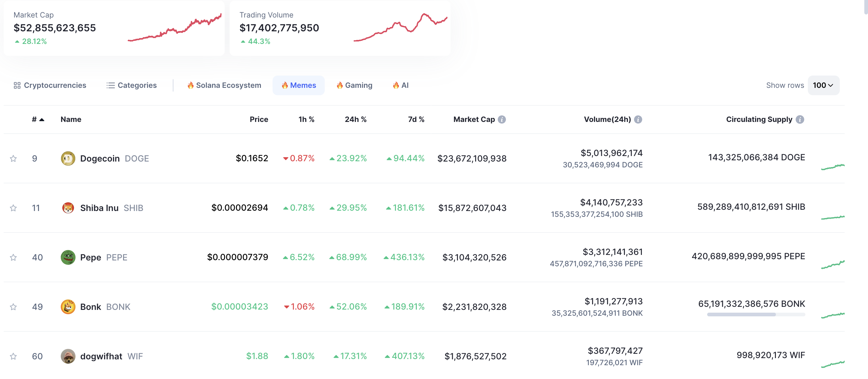Viewport: 868px width, 379px height.
Task: Toggle watchlist star for Dogecoin
Action: coord(13,158)
